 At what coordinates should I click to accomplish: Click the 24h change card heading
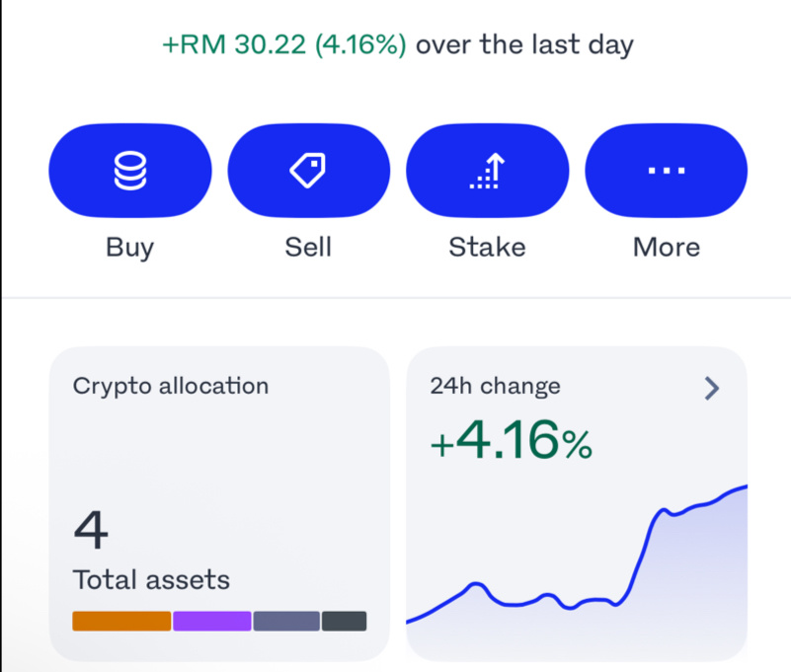pyautogui.click(x=495, y=386)
